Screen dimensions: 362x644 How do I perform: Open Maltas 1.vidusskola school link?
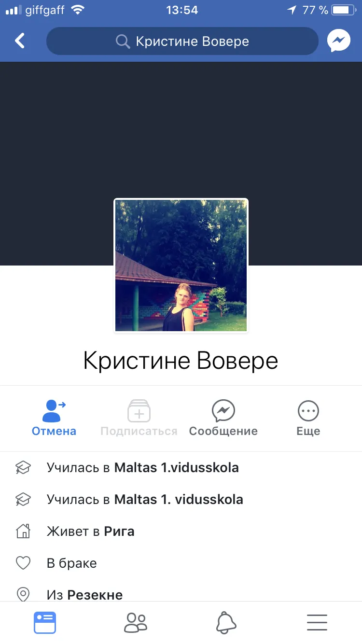[x=177, y=467]
